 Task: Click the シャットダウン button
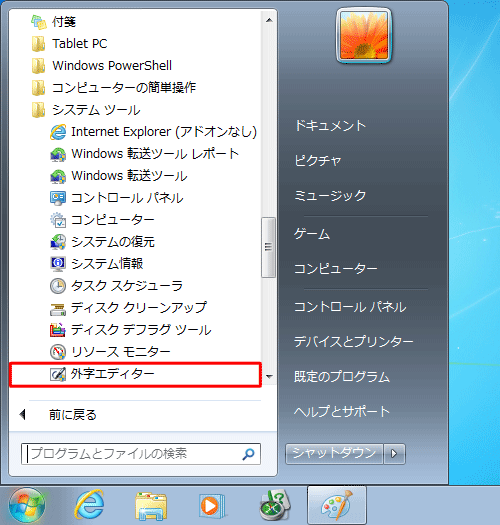coord(334,454)
